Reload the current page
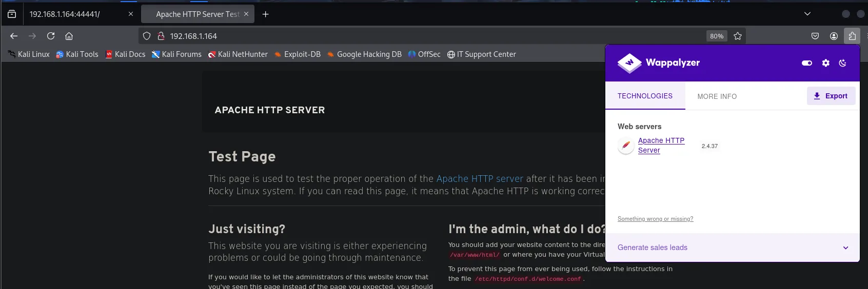Image resolution: width=868 pixels, height=289 pixels. click(51, 36)
